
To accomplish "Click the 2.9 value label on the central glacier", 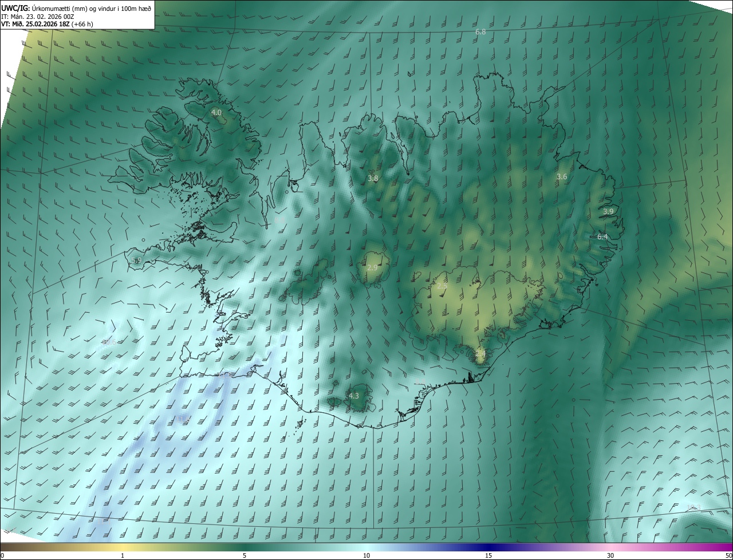I will [372, 268].
